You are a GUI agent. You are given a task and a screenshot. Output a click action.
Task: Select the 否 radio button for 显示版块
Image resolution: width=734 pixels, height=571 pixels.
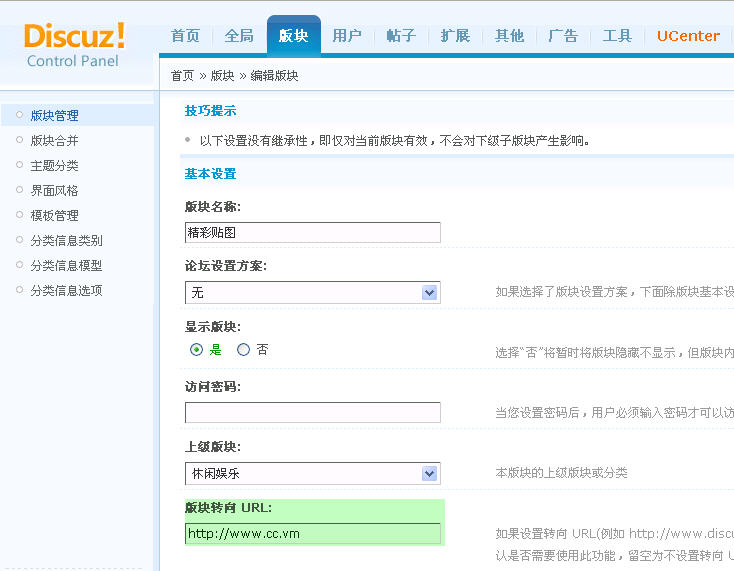tap(243, 350)
